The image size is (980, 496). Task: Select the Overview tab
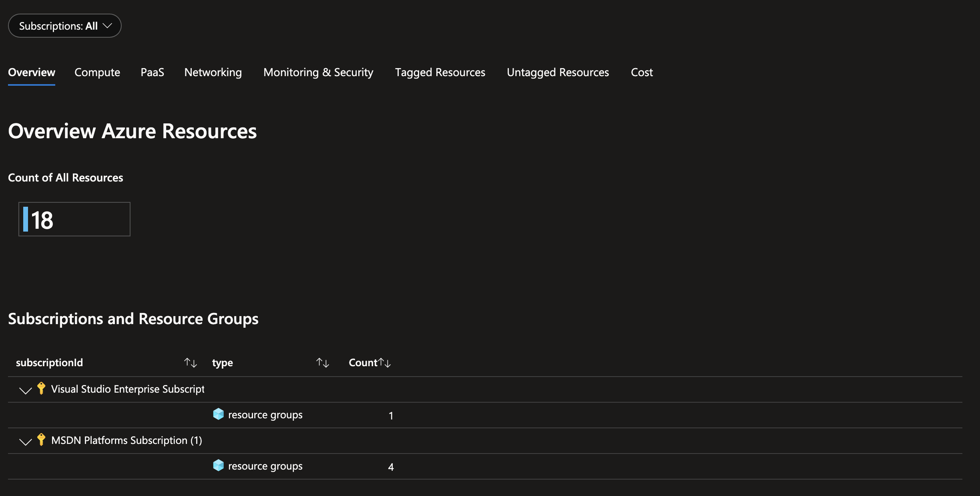coord(32,73)
